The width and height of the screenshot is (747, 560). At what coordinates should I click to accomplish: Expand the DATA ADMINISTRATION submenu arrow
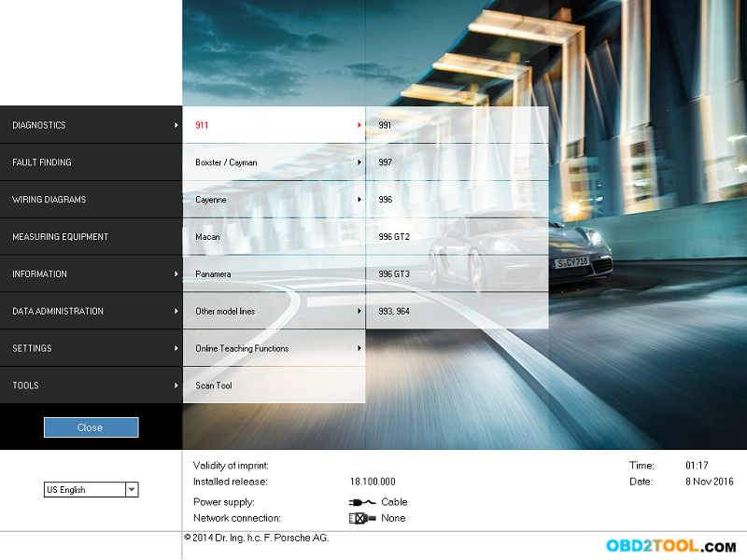[176, 311]
